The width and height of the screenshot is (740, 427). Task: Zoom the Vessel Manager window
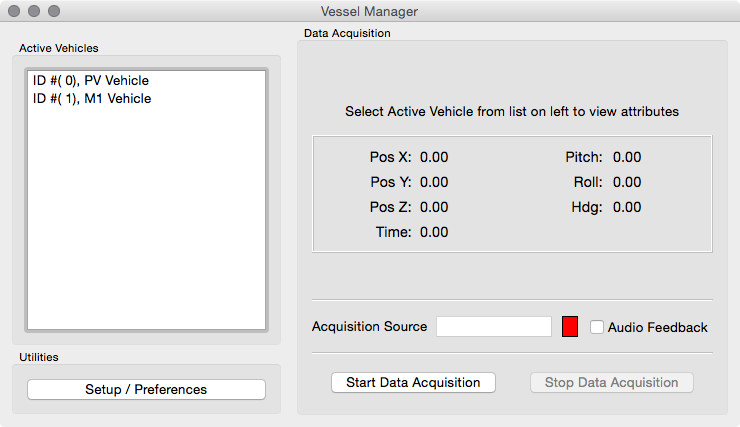(54, 11)
